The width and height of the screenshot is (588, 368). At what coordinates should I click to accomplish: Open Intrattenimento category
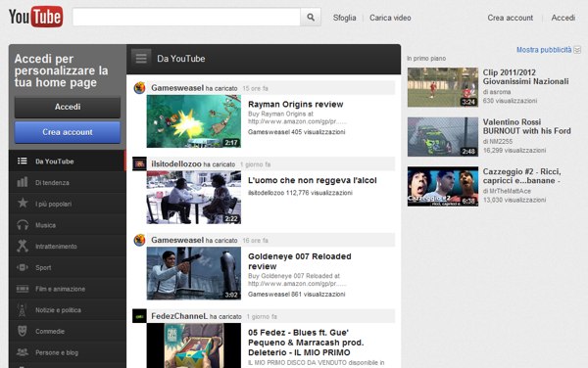pyautogui.click(x=68, y=247)
